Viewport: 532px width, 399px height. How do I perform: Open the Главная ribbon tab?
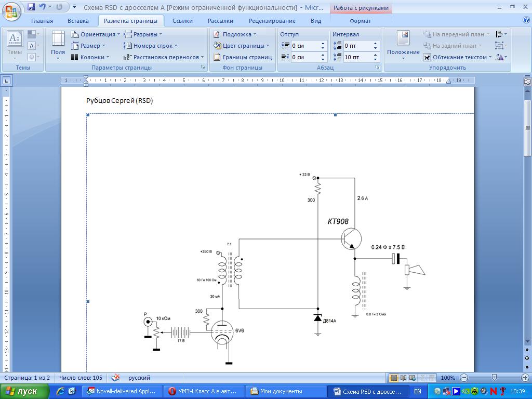coord(42,21)
